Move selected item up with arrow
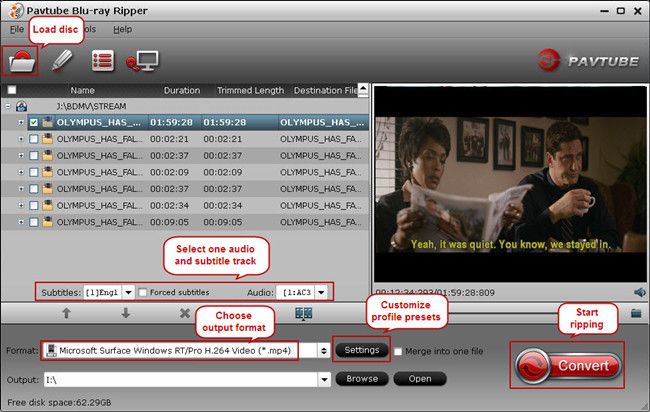Image resolution: width=650 pixels, height=412 pixels. pos(67,313)
